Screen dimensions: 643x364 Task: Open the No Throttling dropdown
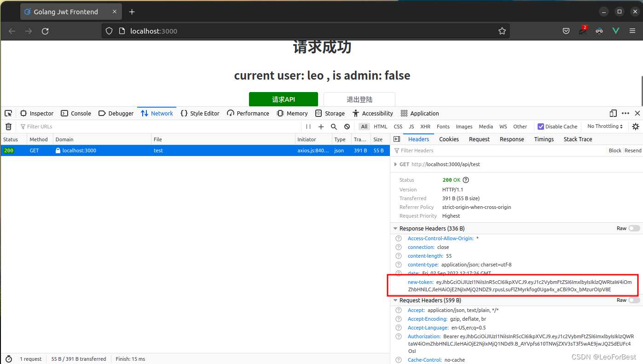(x=605, y=126)
